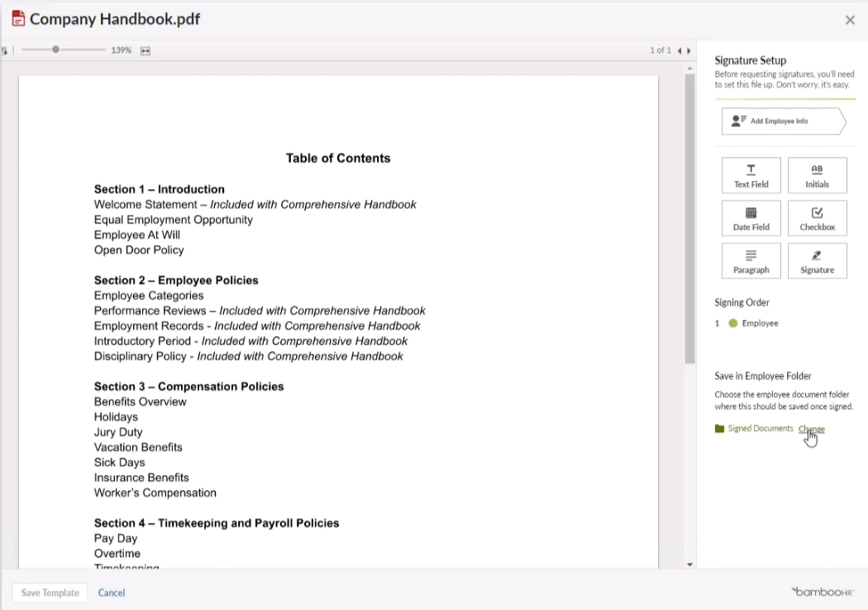The height and width of the screenshot is (610, 868).
Task: Select the Employee signer in Signing Order
Action: (760, 323)
